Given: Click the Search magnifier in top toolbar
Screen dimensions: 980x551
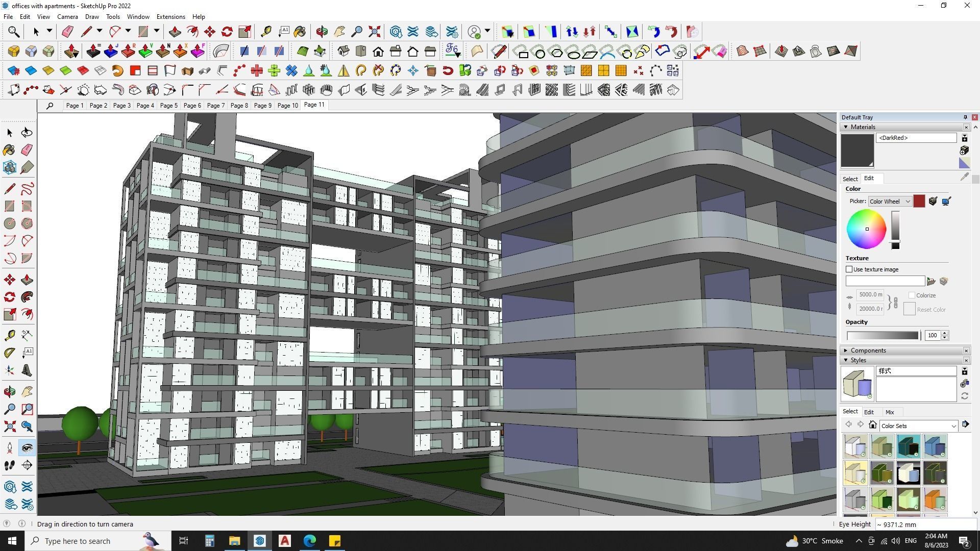Looking at the screenshot, I should tap(14, 32).
